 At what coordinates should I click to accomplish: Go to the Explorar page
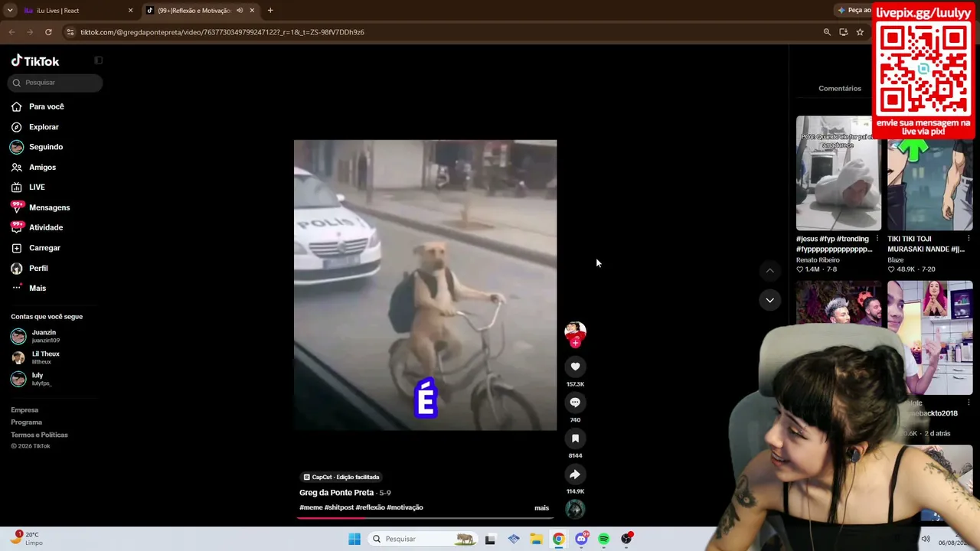click(35, 127)
